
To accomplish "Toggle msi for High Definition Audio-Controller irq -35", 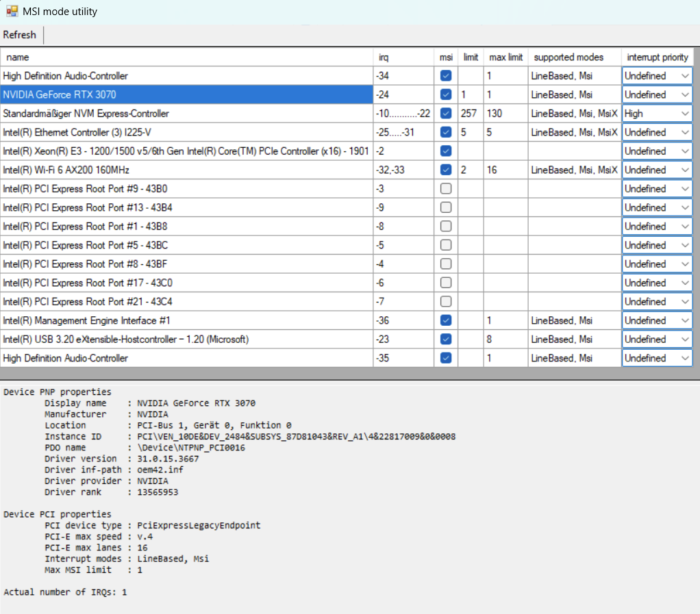I will pos(445,358).
